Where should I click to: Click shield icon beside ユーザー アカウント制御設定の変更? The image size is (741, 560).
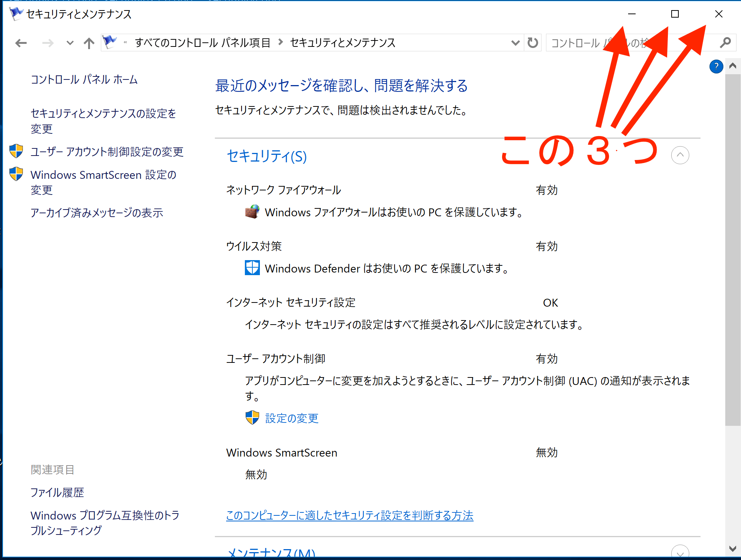[16, 151]
